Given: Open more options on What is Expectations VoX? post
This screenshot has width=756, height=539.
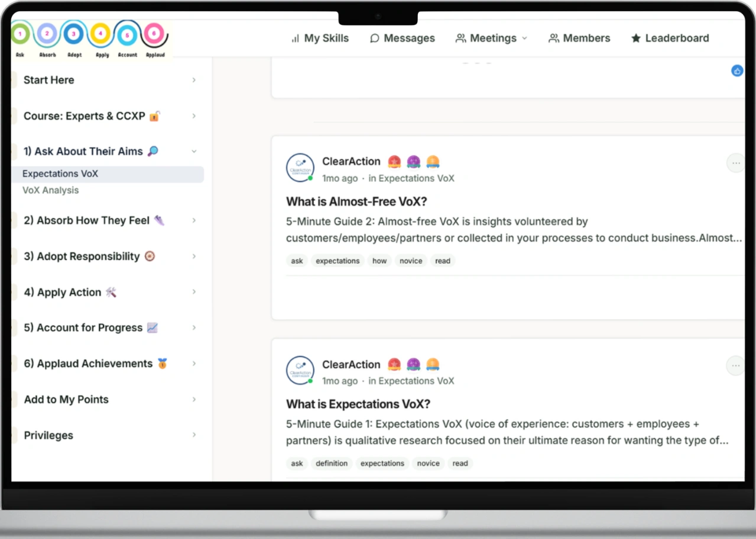Looking at the screenshot, I should [735, 366].
